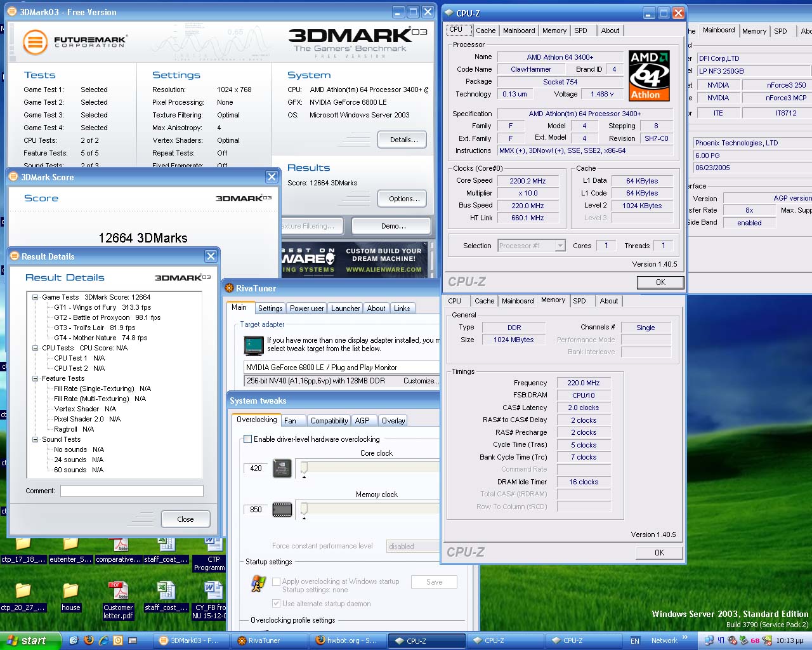812x650 pixels.
Task: Select Pixel Shader 2.0 result row
Action: pyautogui.click(x=87, y=419)
